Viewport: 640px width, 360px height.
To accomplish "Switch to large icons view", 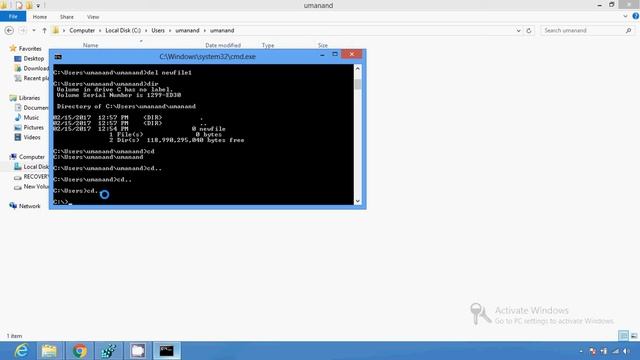I will point(634,336).
